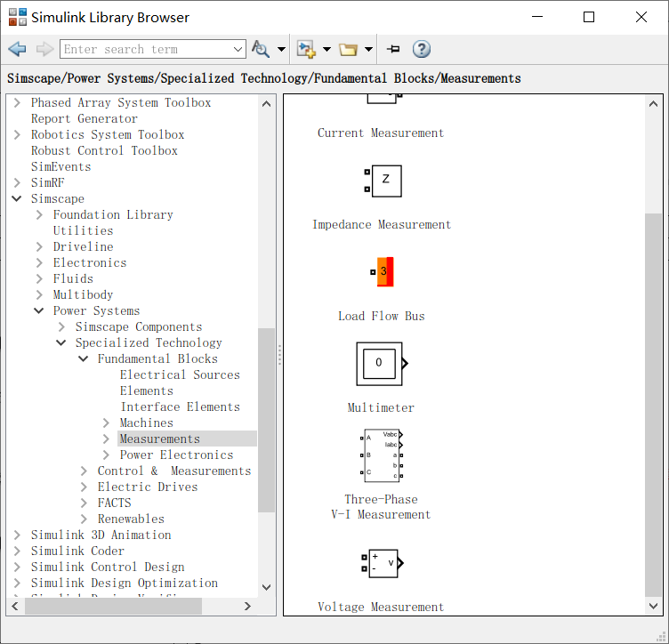Select the Load Flow Bus block icon
Screen dimensions: 669x644
382,271
